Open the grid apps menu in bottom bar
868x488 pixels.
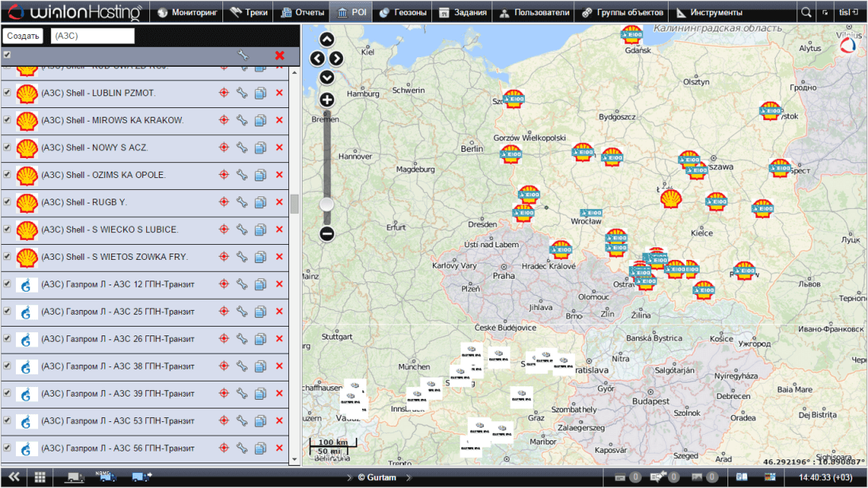(x=40, y=477)
